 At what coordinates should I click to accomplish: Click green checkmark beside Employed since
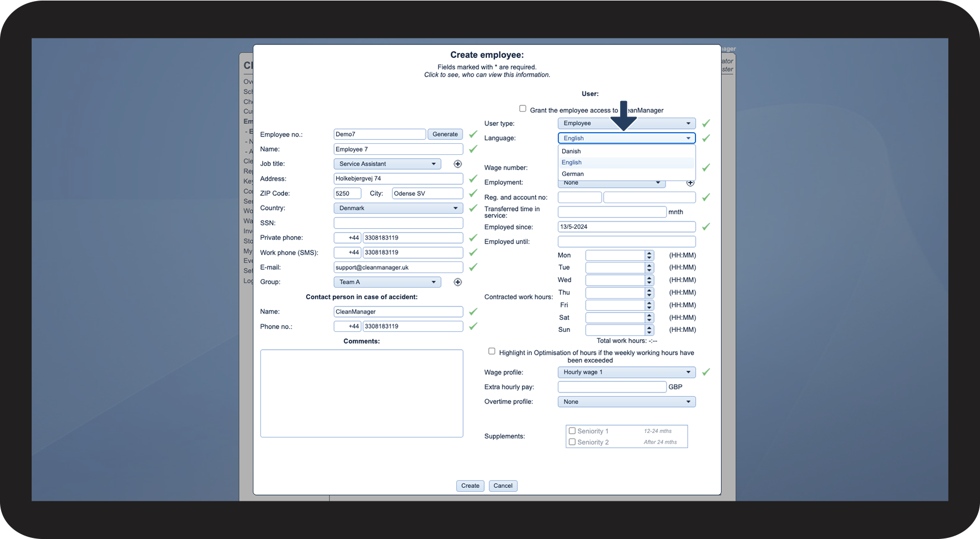coord(706,226)
